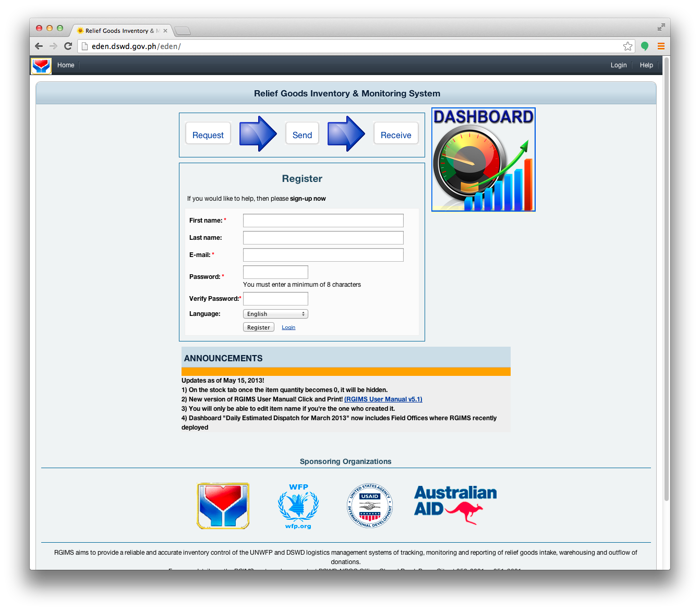Click the blue arrow between Send and Receive
700x611 pixels.
(346, 134)
